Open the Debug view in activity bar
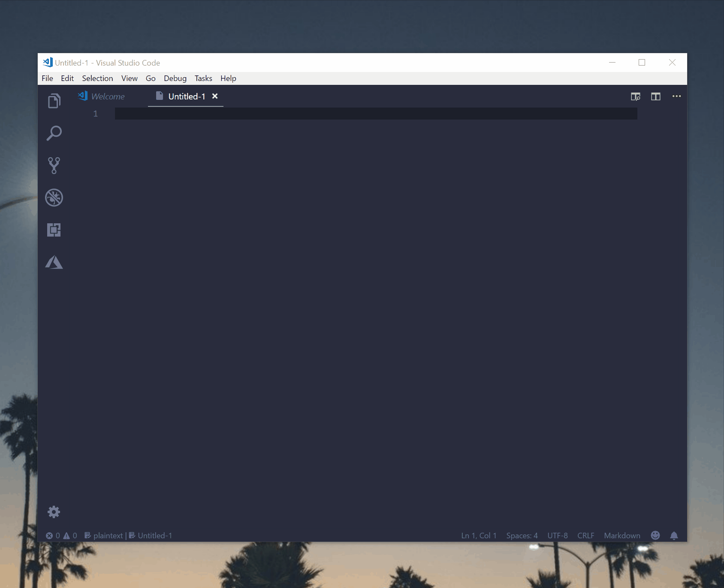This screenshot has width=724, height=588. point(54,198)
